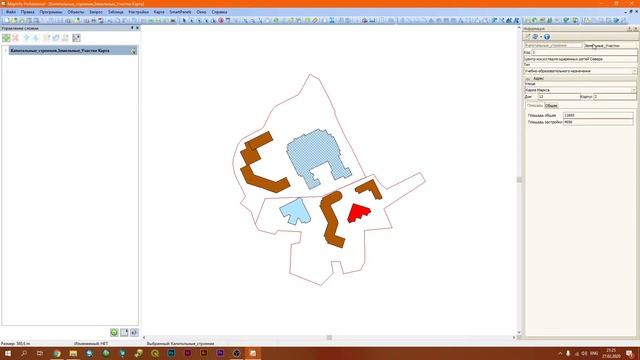The image size is (640, 360).
Task: Click the move layer up arrow icon
Action: point(27,38)
